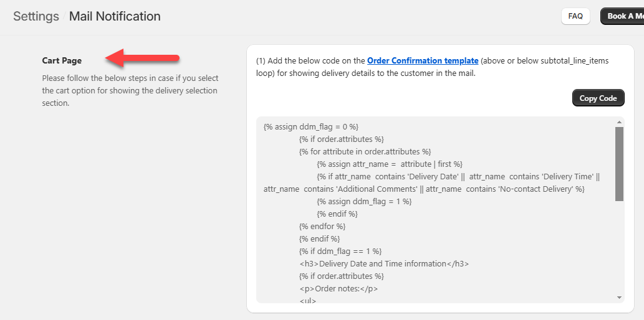Screen dimensions: 644x320
Task: Click the scrollbar track below the thumb
Action: point(619,249)
